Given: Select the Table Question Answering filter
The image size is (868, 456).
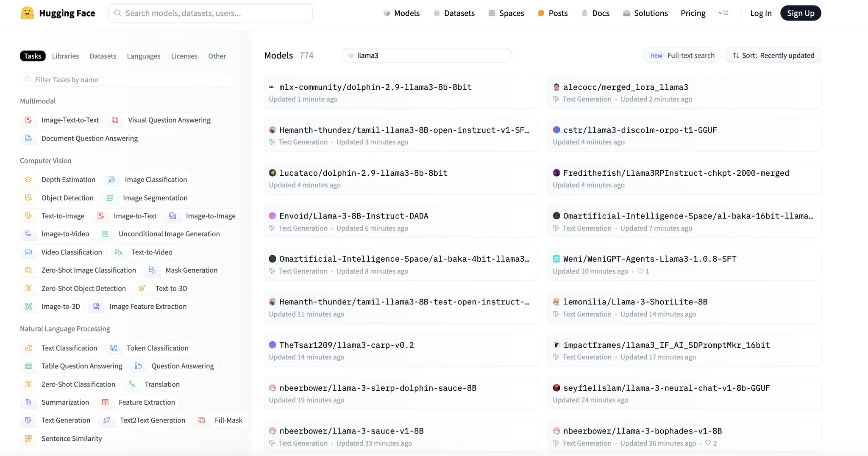Looking at the screenshot, I should pyautogui.click(x=73, y=366).
